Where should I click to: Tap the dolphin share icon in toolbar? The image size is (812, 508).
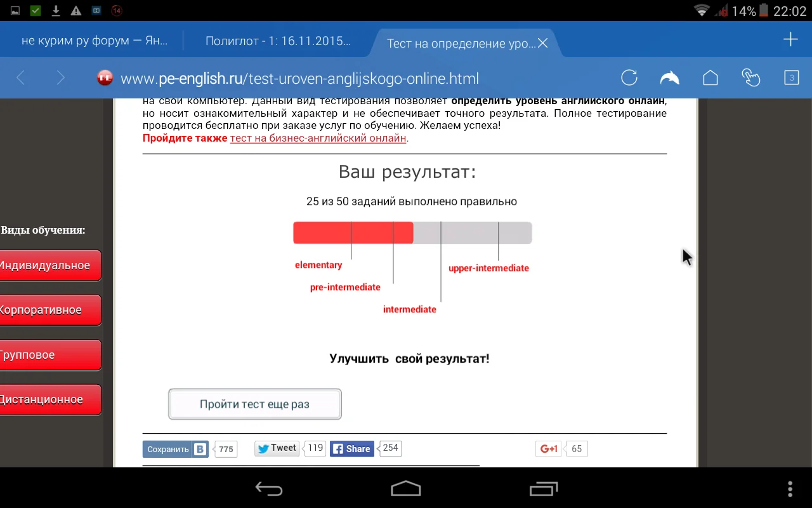click(669, 78)
